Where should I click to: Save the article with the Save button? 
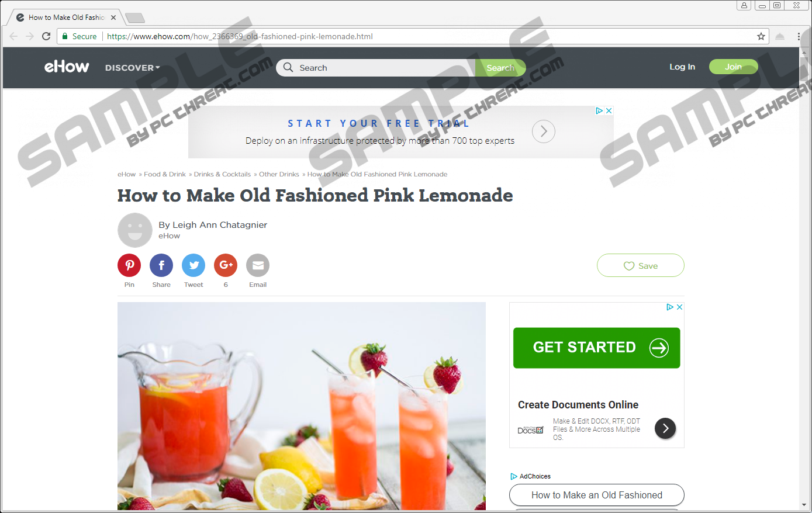click(x=640, y=265)
